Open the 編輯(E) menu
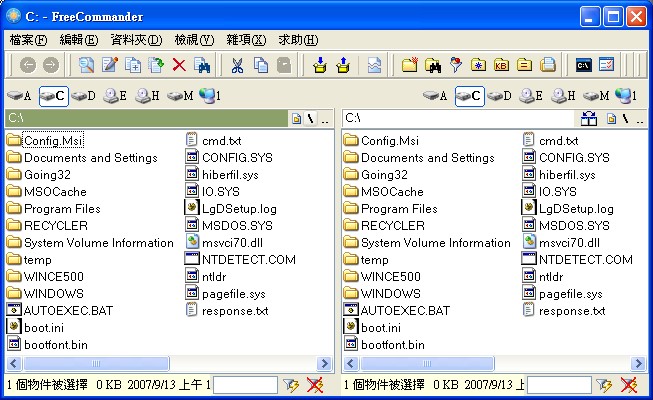 (x=79, y=40)
